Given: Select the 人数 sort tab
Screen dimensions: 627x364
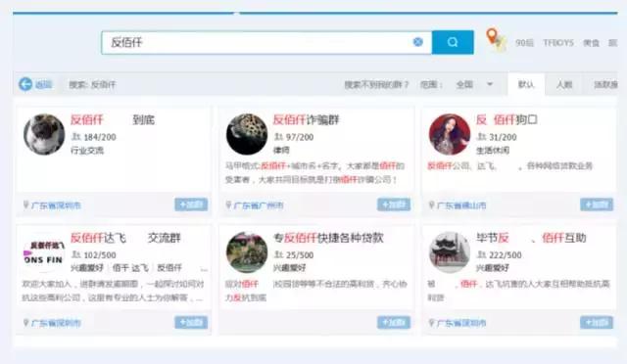Looking at the screenshot, I should click(x=564, y=85).
